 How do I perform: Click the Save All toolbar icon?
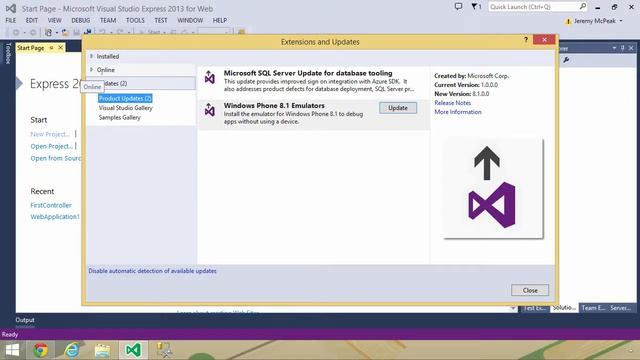[87, 32]
